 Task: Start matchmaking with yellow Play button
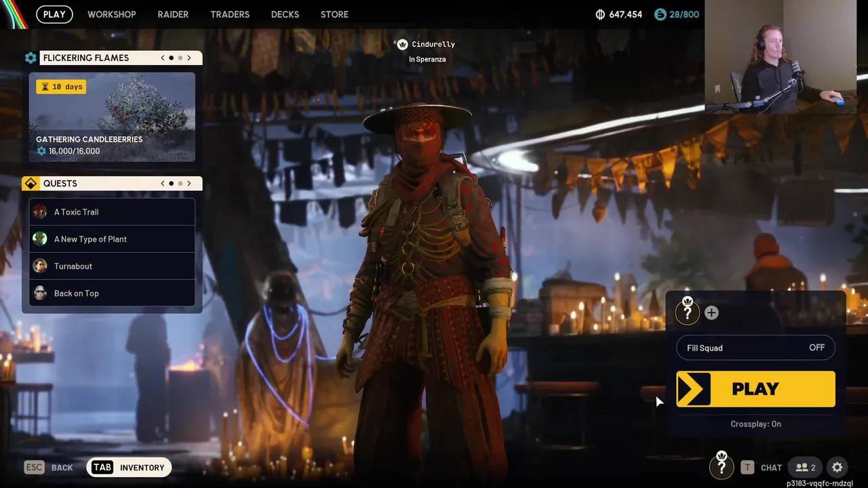tap(755, 389)
